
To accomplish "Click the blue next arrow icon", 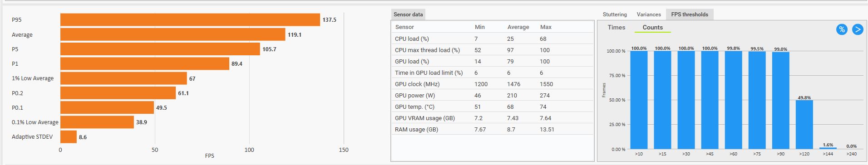I will pos(858,29).
